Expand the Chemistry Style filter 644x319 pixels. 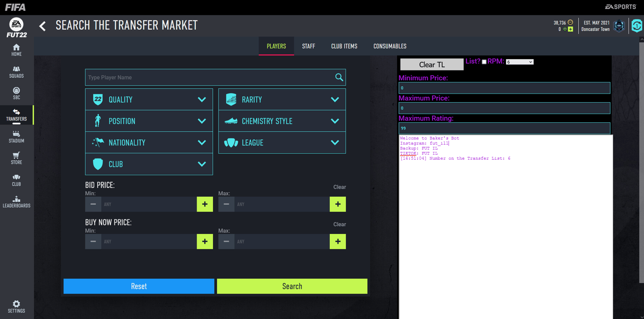pyautogui.click(x=282, y=121)
